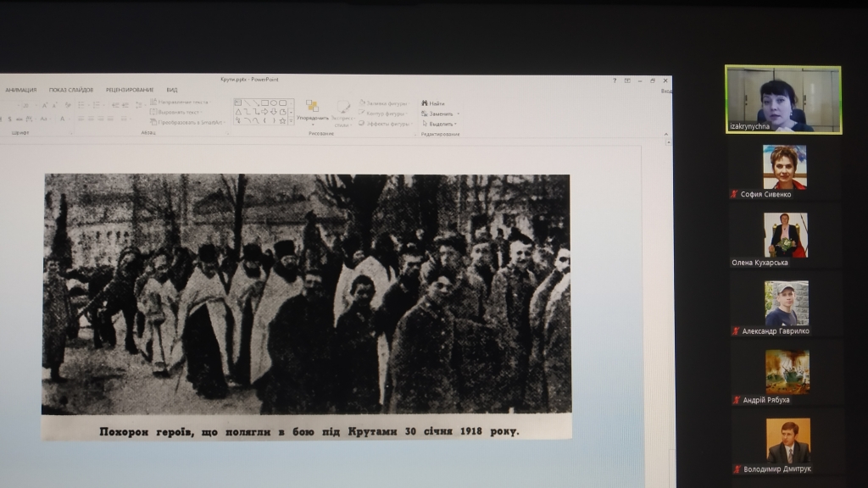Click the decrease font size icon
Viewport: 868px width, 488px height.
[x=55, y=105]
